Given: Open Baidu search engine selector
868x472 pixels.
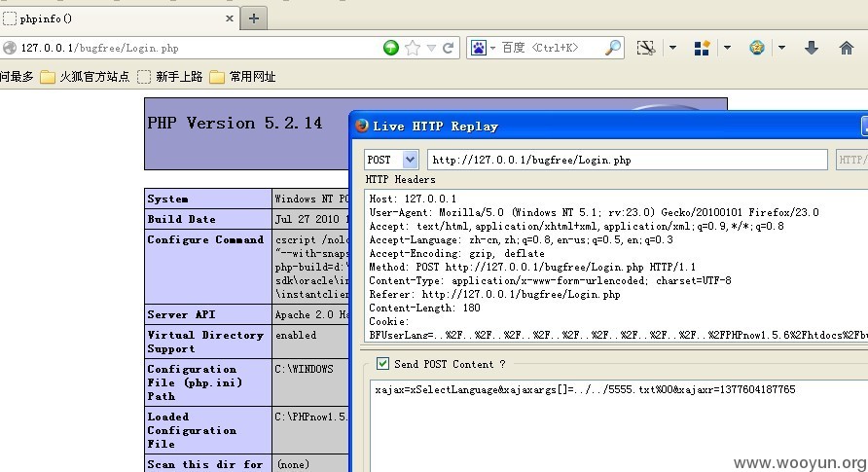Looking at the screenshot, I should click(x=483, y=48).
